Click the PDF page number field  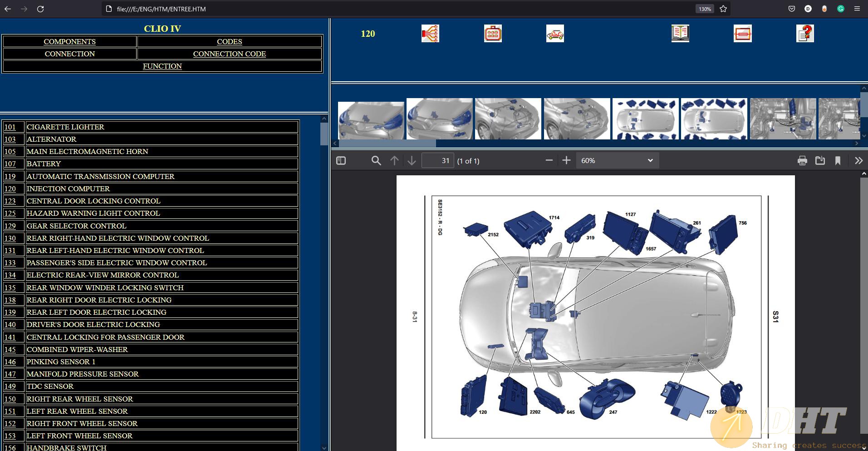[437, 161]
